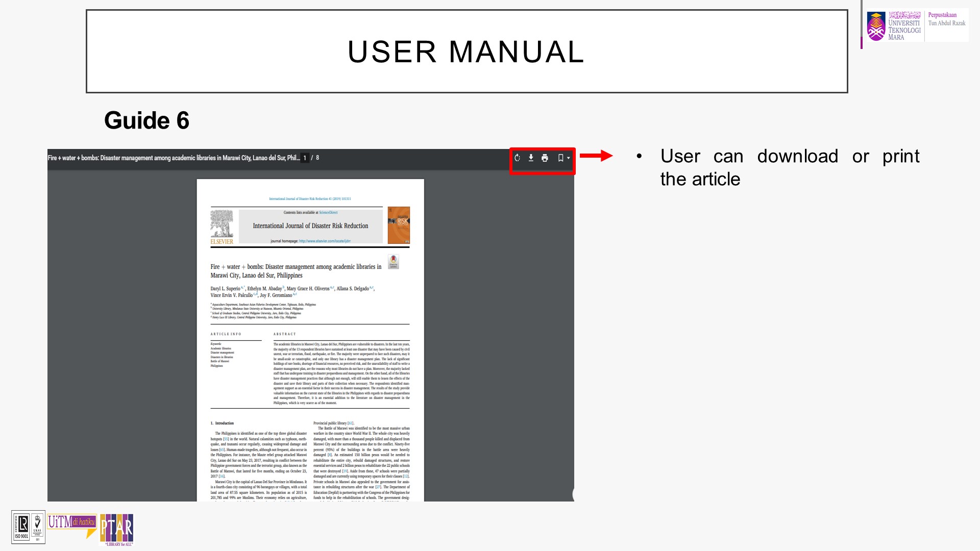The width and height of the screenshot is (980, 551).
Task: Click the Elsevier tree logo
Action: tap(222, 224)
